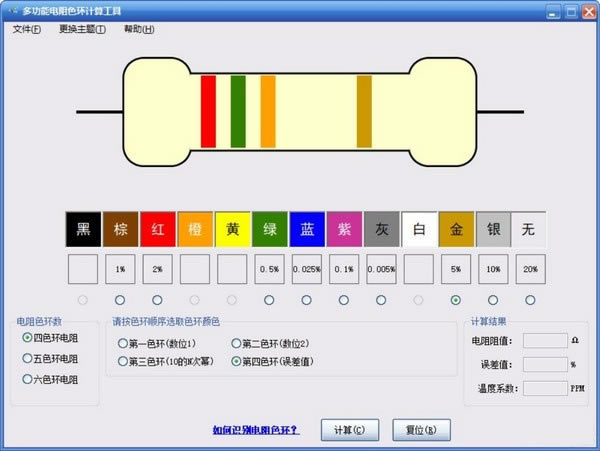
Task: Click the 5% tolerance box
Action: click(x=456, y=269)
